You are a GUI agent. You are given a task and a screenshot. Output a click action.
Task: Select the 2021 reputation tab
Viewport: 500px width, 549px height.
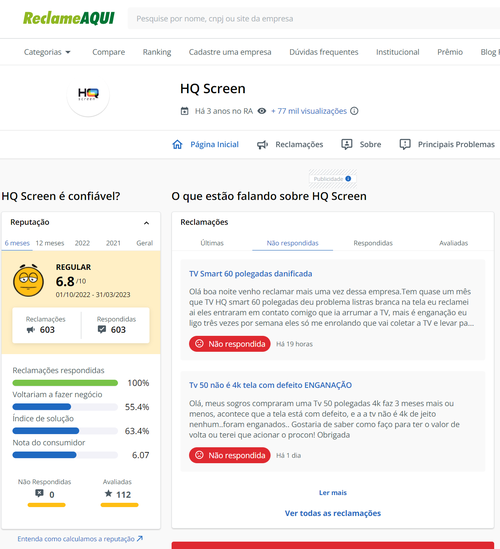pyautogui.click(x=113, y=243)
